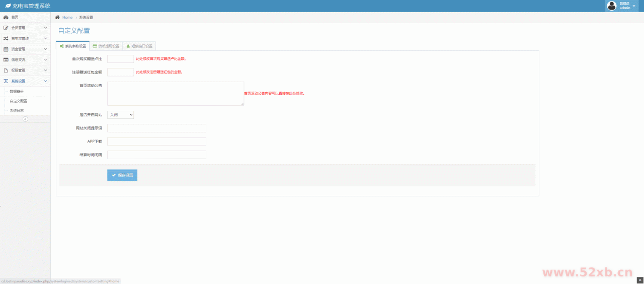This screenshot has height=284, width=644.
Task: Click the APP下载 input field
Action: click(156, 141)
